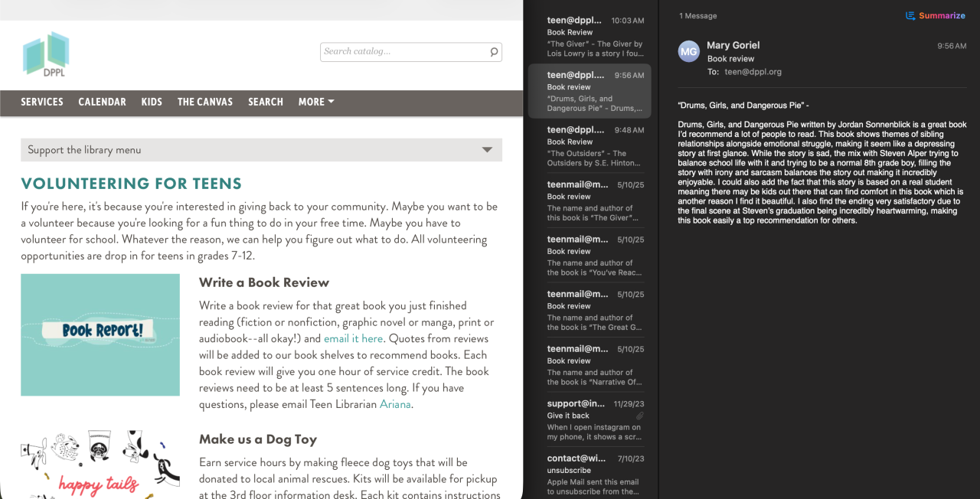Open teenmail email about "The Giver"
Viewport: 980px width, 499px height.
tap(590, 201)
